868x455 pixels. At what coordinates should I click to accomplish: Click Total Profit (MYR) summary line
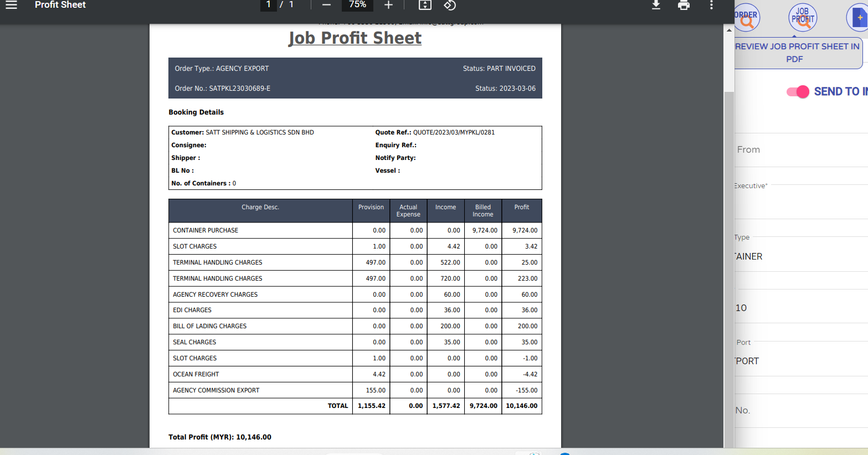point(220,437)
